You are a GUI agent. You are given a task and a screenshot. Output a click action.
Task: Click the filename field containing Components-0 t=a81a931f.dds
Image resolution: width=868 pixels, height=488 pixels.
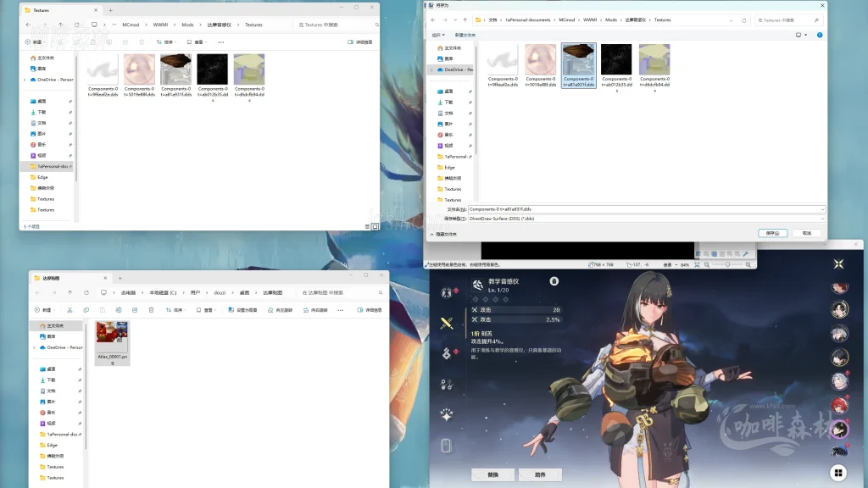point(644,208)
